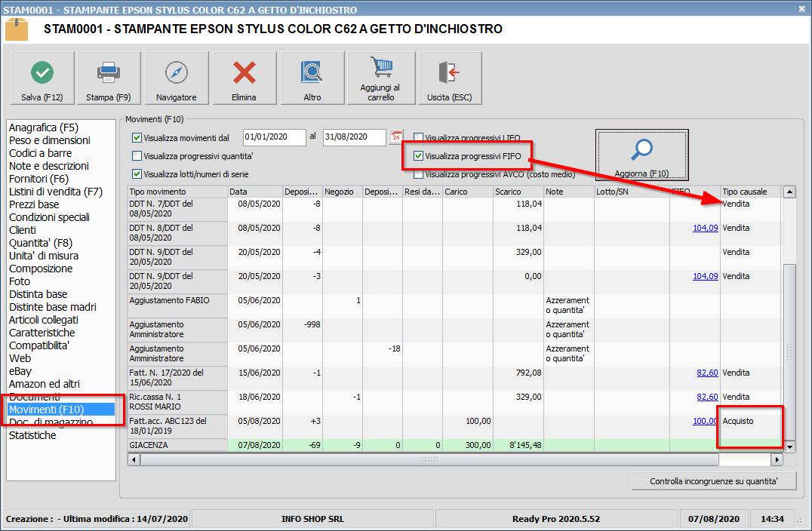Select Codici a barre in the sidebar
This screenshot has width=812, height=531.
tap(41, 153)
